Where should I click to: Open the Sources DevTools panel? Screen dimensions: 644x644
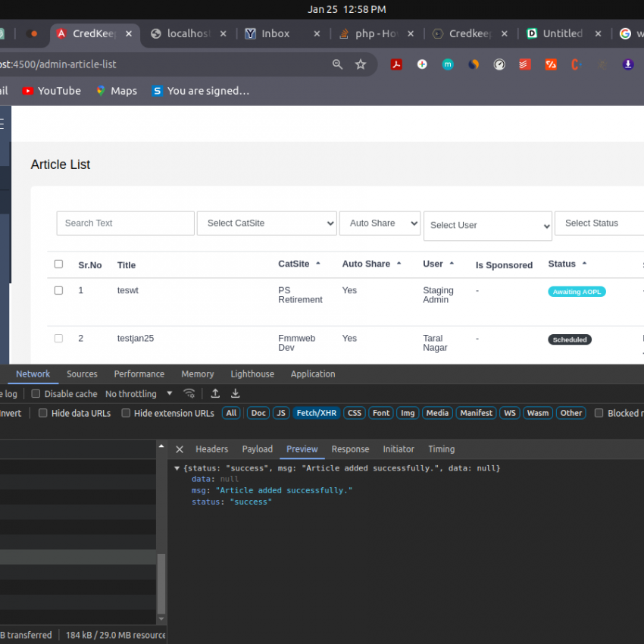click(82, 374)
